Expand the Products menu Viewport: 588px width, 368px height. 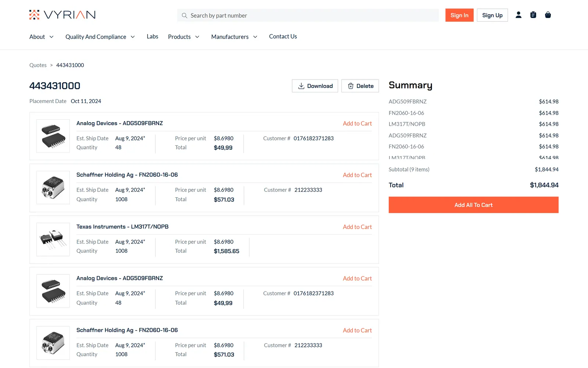point(184,37)
